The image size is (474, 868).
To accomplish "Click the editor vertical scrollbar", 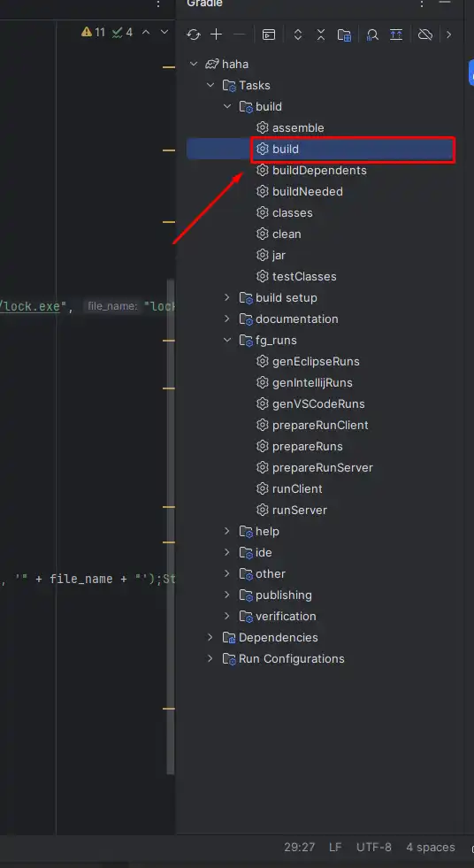I will point(171,526).
